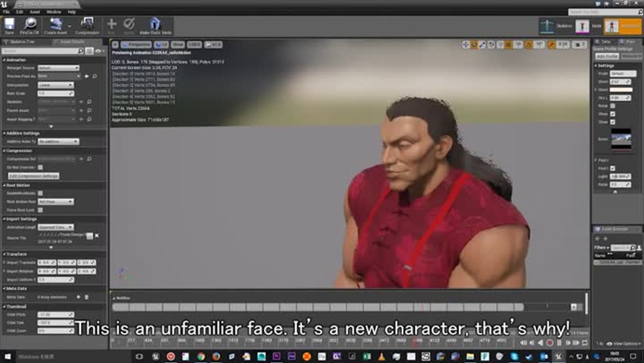This screenshot has height=363, width=644.
Task: Click the Make Static Mesh icon
Action: 155,26
